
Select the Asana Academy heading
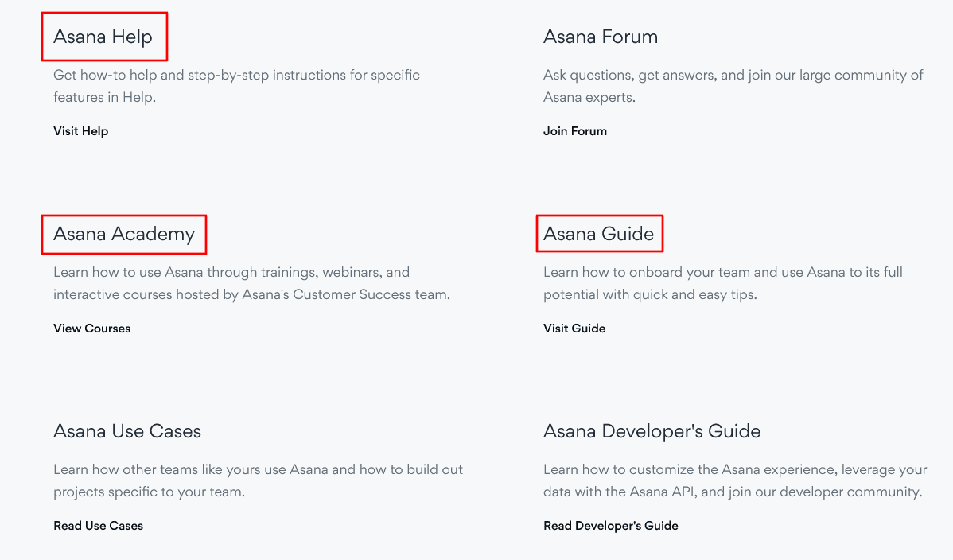pos(123,234)
